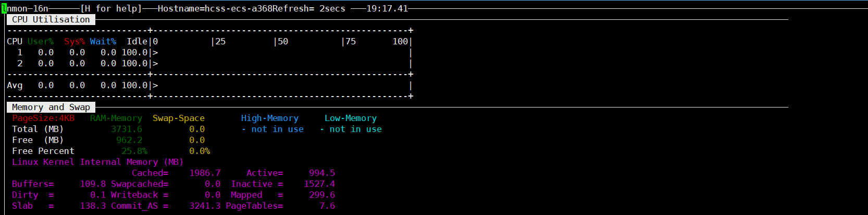Click the 'Mapped =' label
Screen dimensions: 868x215
[257, 195]
